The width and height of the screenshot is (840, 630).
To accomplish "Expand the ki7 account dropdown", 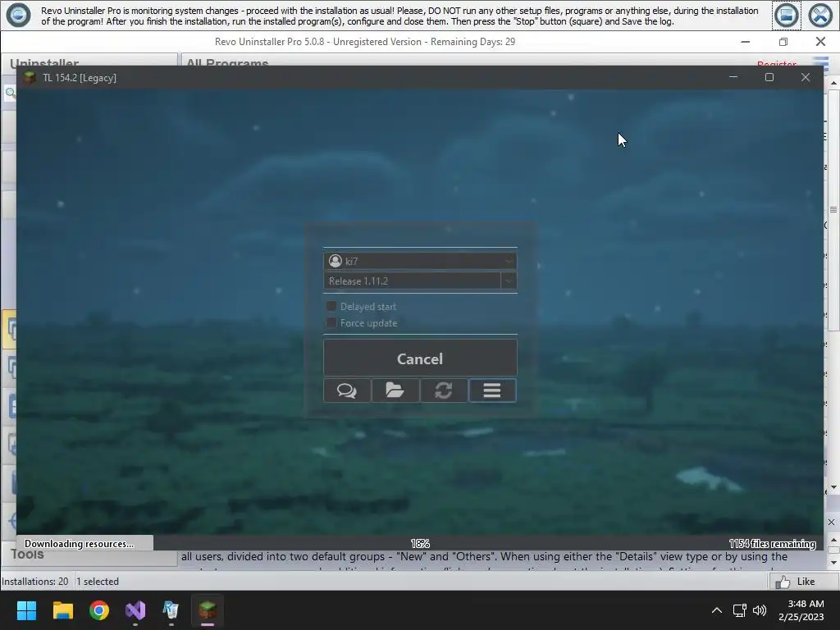I will [x=509, y=261].
